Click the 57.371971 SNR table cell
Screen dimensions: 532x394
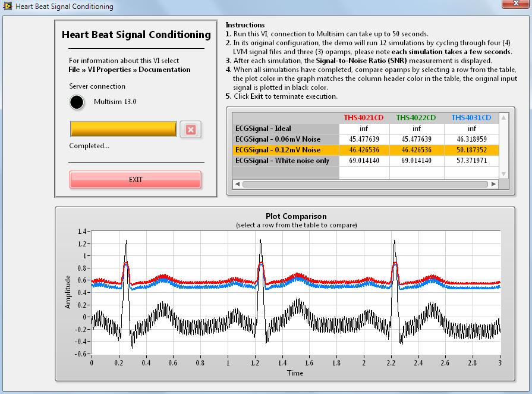click(x=471, y=161)
